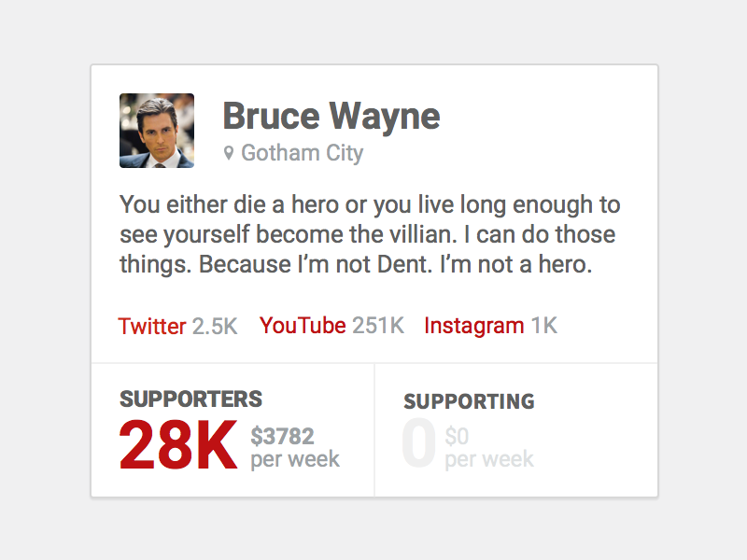
Task: Open the profile avatar photo
Action: point(157,131)
